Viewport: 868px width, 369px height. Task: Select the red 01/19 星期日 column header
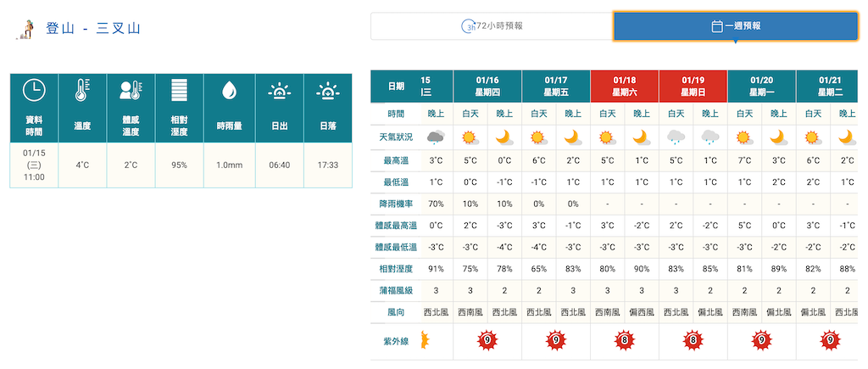(693, 87)
